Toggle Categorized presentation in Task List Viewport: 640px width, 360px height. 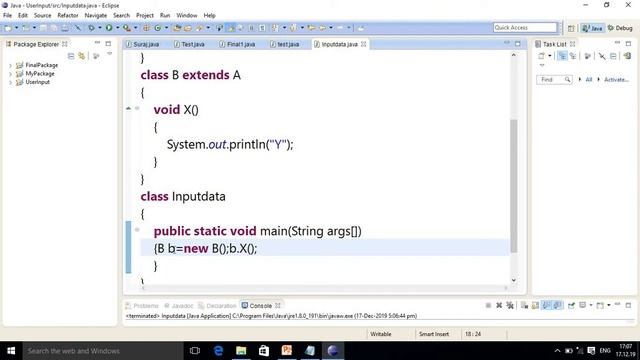coord(562,56)
